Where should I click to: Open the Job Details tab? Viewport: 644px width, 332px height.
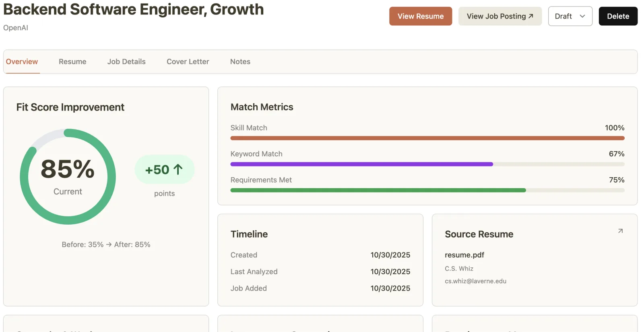pyautogui.click(x=126, y=61)
